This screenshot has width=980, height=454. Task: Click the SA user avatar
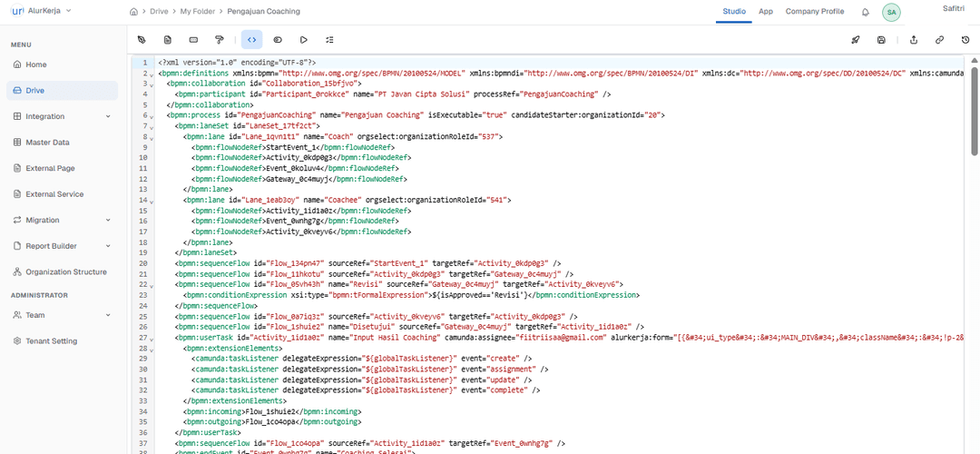coord(891,12)
